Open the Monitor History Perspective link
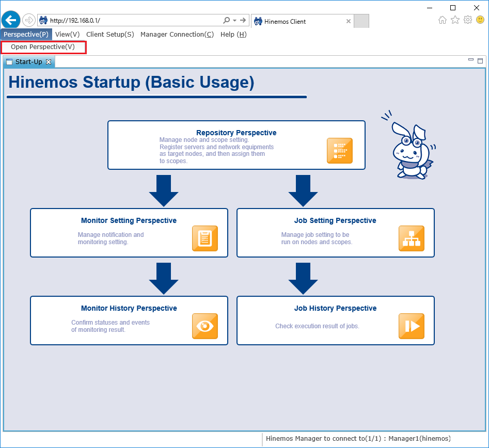 point(129,308)
